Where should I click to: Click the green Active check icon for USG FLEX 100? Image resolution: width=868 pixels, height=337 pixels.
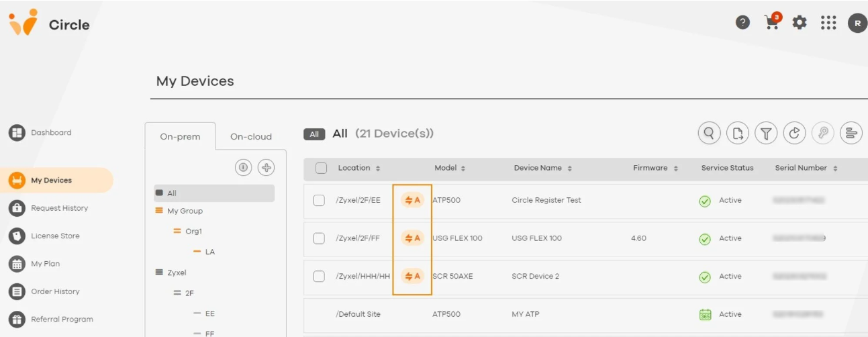click(x=705, y=238)
